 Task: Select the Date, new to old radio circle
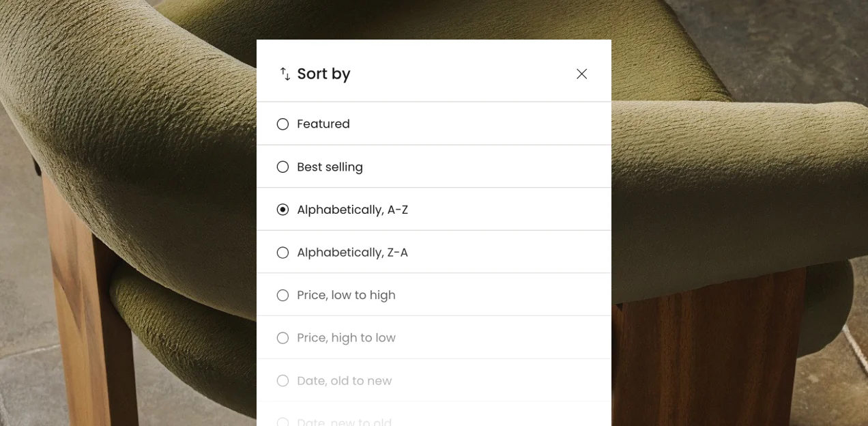283,422
